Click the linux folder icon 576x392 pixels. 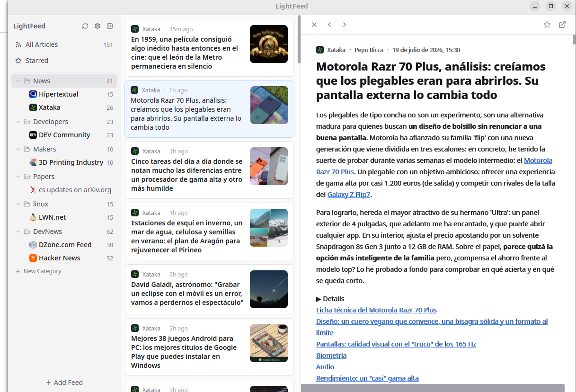point(27,204)
